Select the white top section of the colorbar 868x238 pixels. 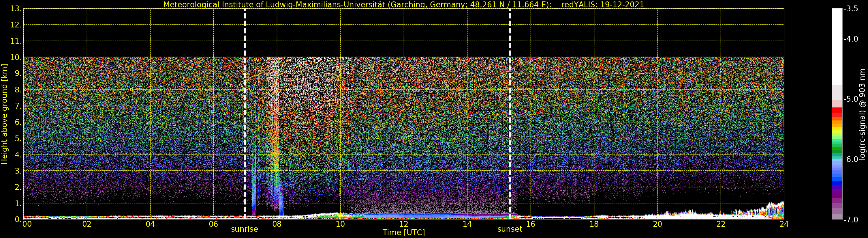(837, 44)
